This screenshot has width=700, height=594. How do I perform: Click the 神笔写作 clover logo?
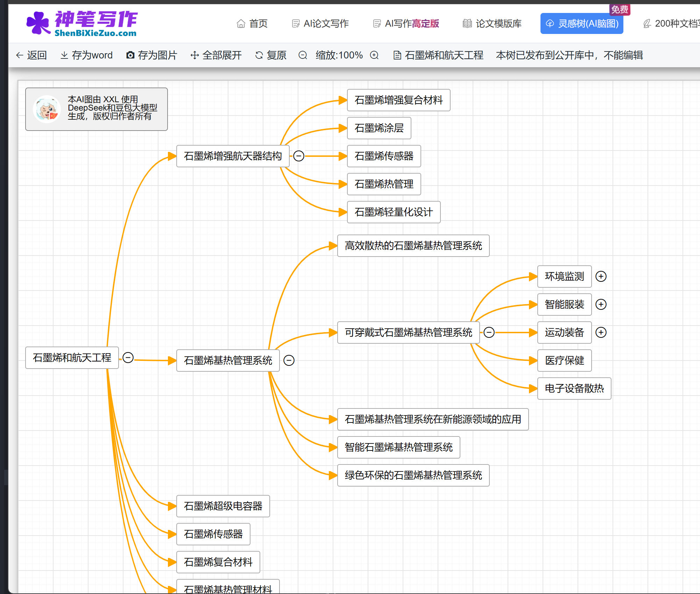pyautogui.click(x=38, y=23)
